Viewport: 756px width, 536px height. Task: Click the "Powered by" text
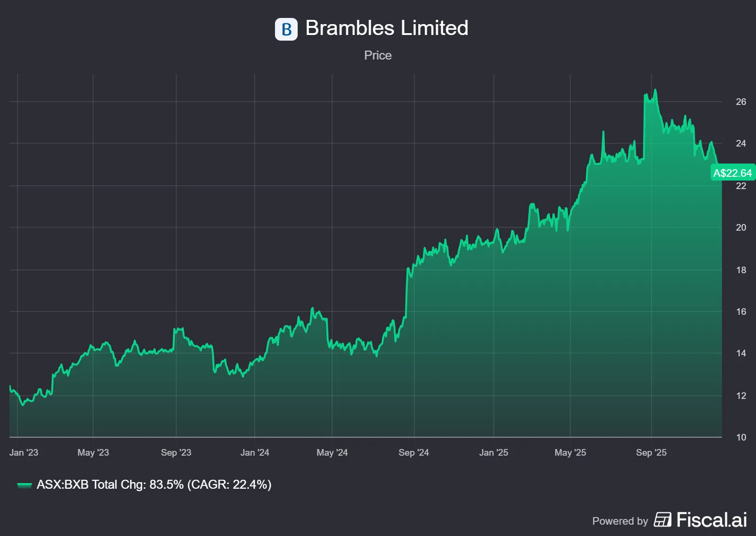point(620,521)
